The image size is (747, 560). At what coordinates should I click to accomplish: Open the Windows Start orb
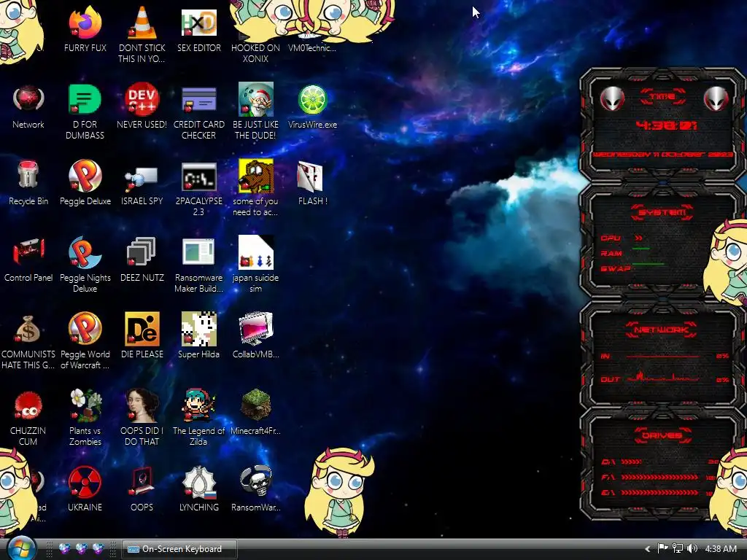pyautogui.click(x=21, y=548)
